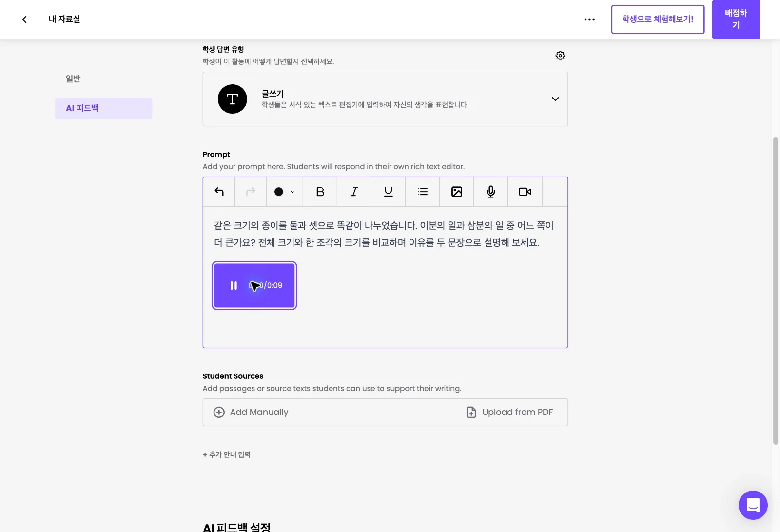This screenshot has width=780, height=532.
Task: Undo the last edit in prompt editor
Action: point(219,192)
